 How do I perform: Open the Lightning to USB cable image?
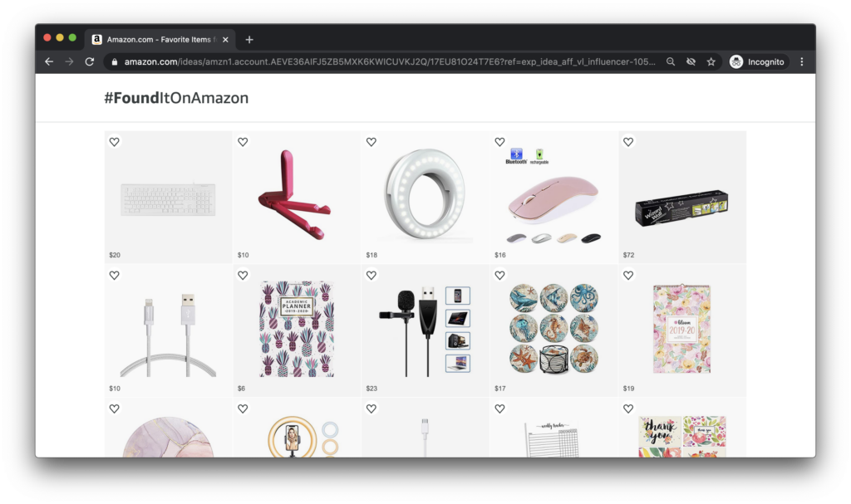coord(168,336)
